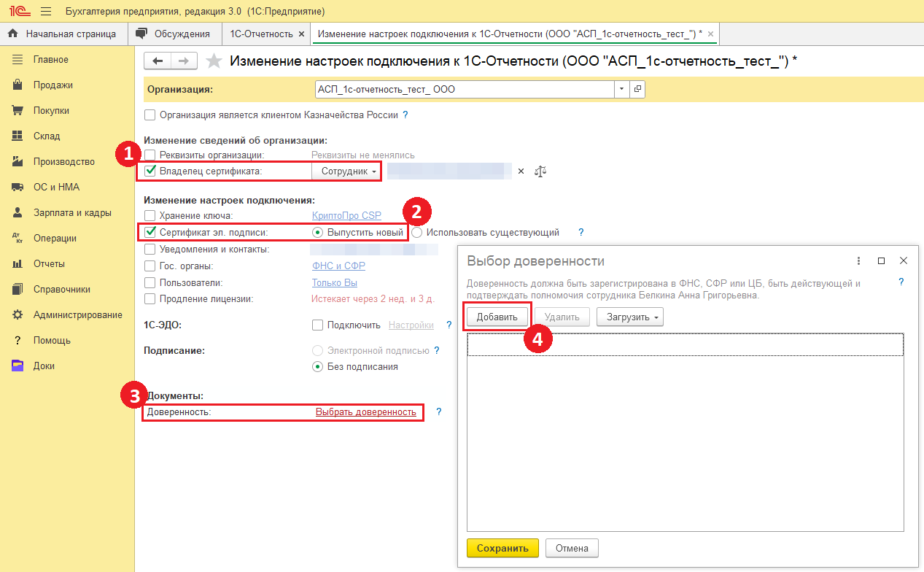The image size is (924, 572).
Task: Select Выпустить новый radio option
Action: click(317, 233)
